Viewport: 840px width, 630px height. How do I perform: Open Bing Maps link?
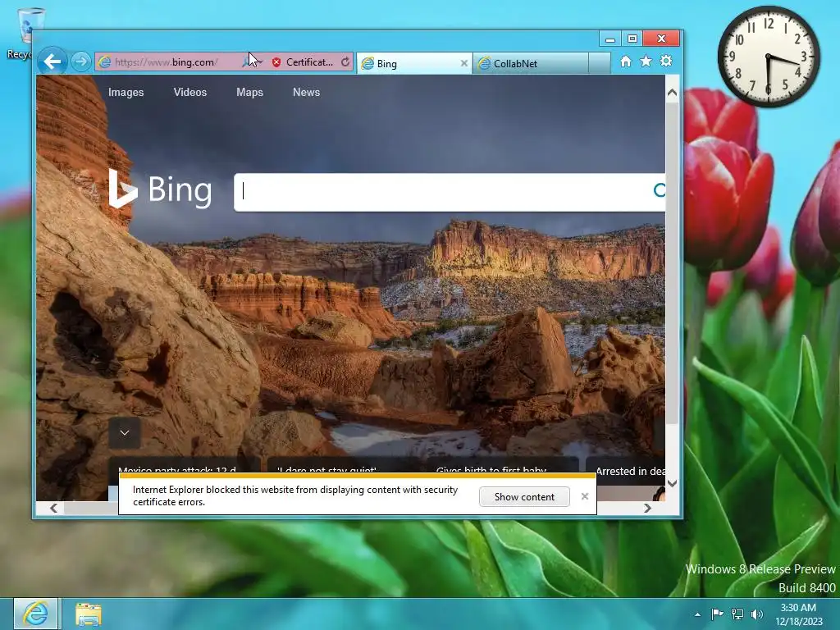click(x=249, y=92)
